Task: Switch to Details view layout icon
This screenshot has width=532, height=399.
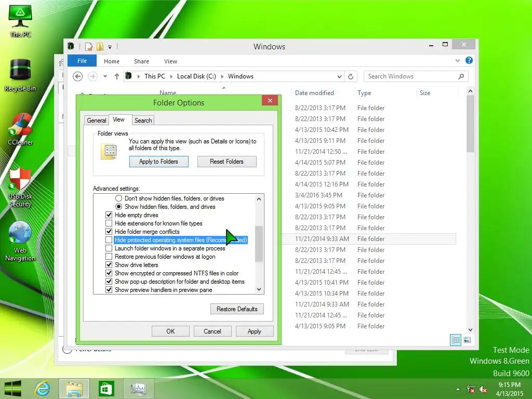Action: pos(455,340)
